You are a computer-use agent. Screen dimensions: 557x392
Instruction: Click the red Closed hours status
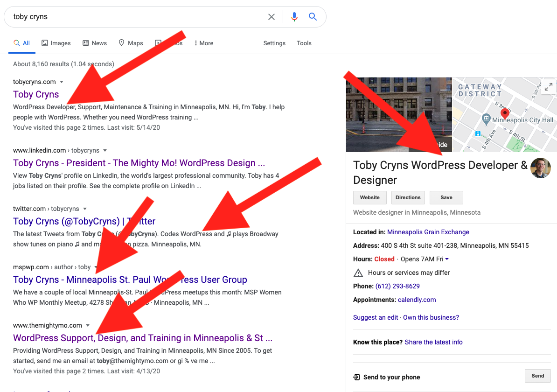click(384, 259)
